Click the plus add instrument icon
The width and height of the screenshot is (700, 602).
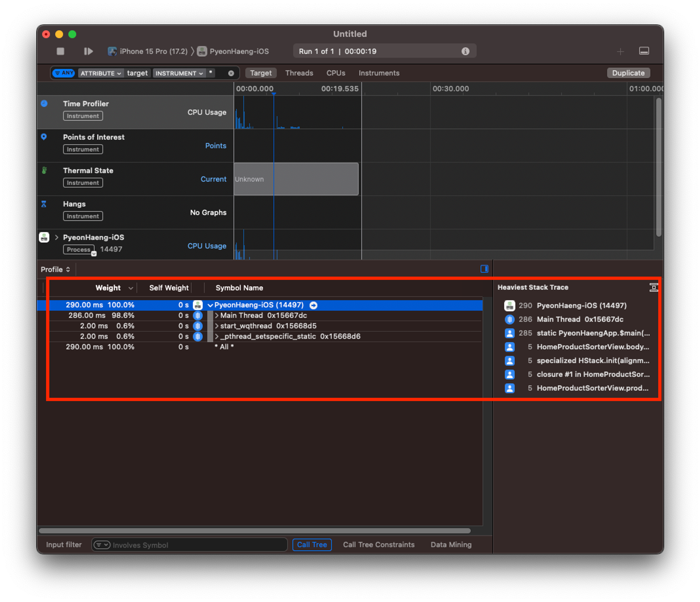(620, 52)
